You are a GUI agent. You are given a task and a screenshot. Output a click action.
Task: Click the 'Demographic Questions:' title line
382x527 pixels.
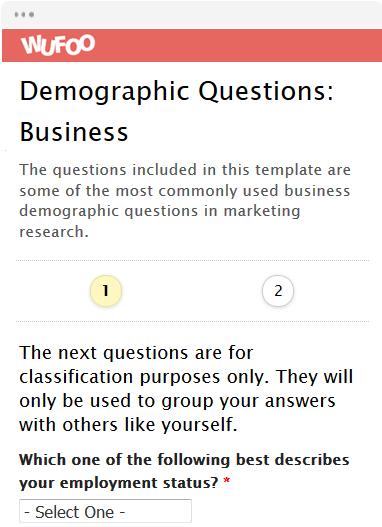click(177, 91)
